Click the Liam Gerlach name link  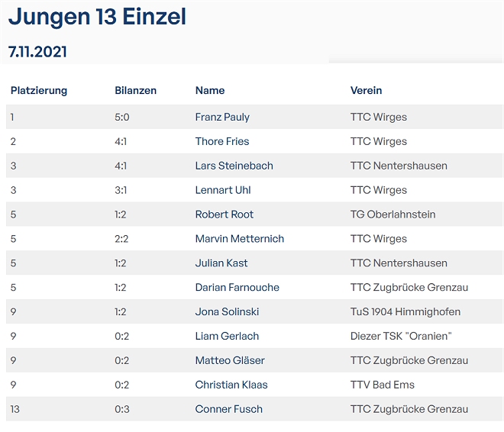coord(227,336)
